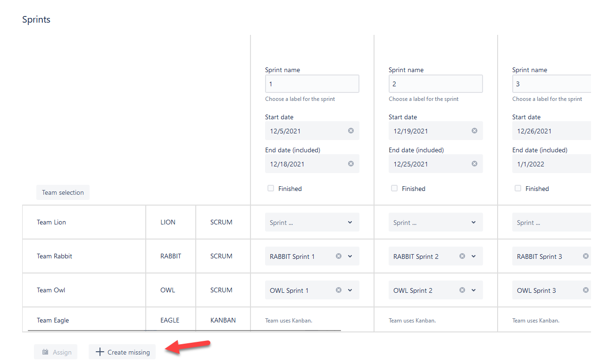The width and height of the screenshot is (608, 364).
Task: Open Team Lion sprint dropdown for sprint 2
Action: tap(435, 222)
